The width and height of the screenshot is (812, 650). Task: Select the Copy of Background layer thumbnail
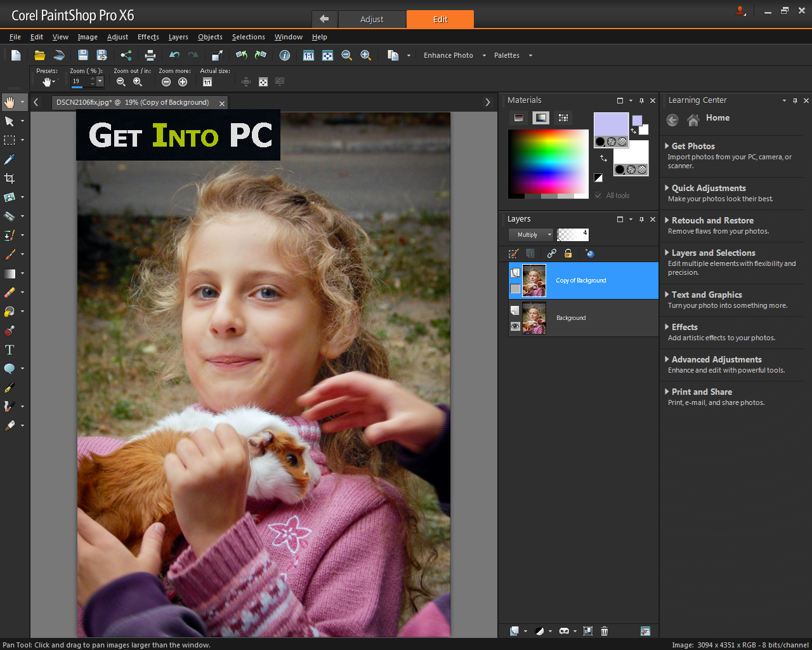click(x=534, y=280)
